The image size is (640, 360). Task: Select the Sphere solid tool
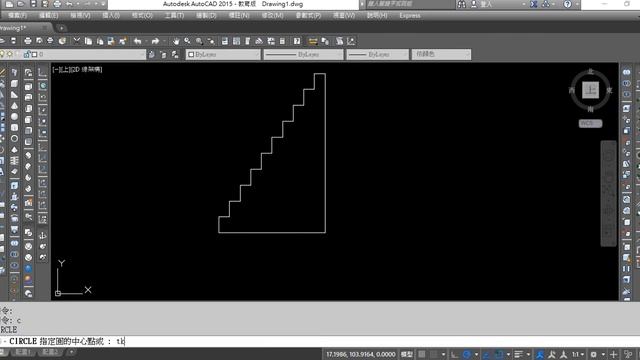pyautogui.click(x=14, y=117)
